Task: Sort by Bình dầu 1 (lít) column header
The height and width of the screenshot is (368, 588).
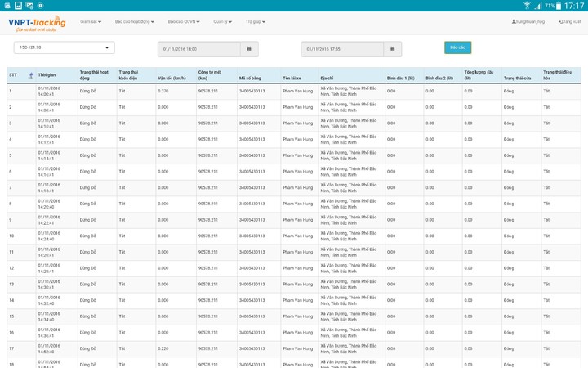Action: coord(404,75)
